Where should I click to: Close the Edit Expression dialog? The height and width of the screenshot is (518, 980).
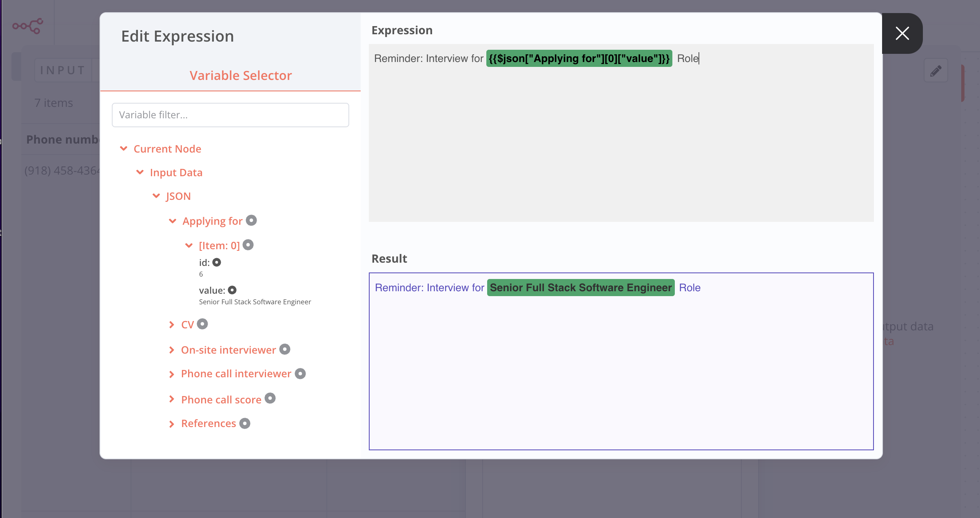[x=902, y=33]
